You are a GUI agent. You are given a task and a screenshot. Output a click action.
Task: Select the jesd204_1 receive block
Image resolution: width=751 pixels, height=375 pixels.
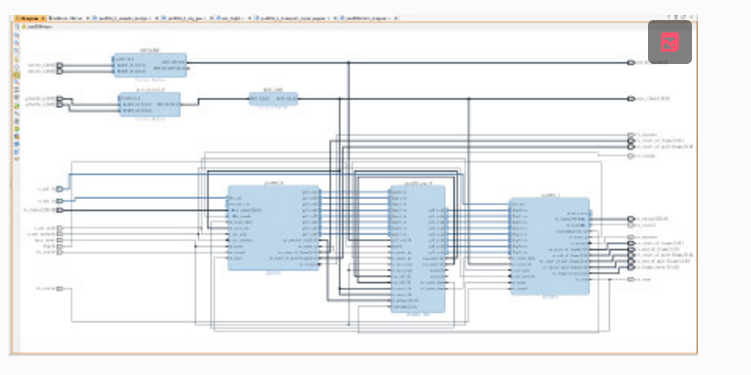click(550, 246)
